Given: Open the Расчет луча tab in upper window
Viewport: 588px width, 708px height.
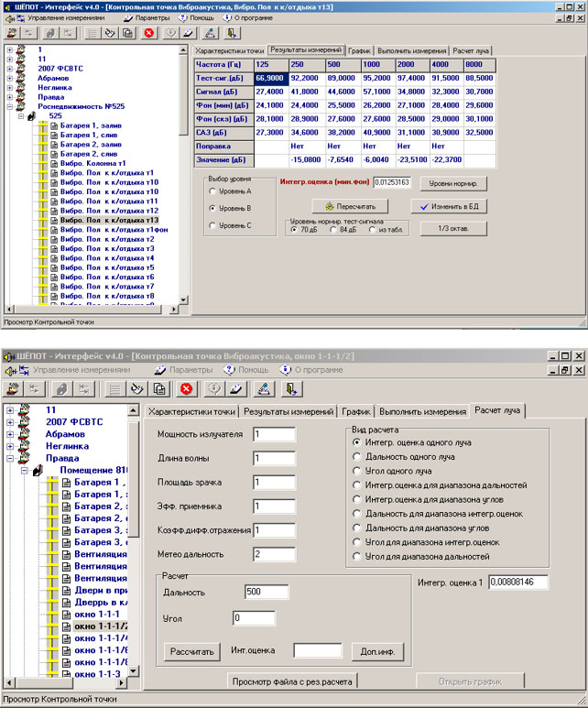Looking at the screenshot, I should pos(471,51).
